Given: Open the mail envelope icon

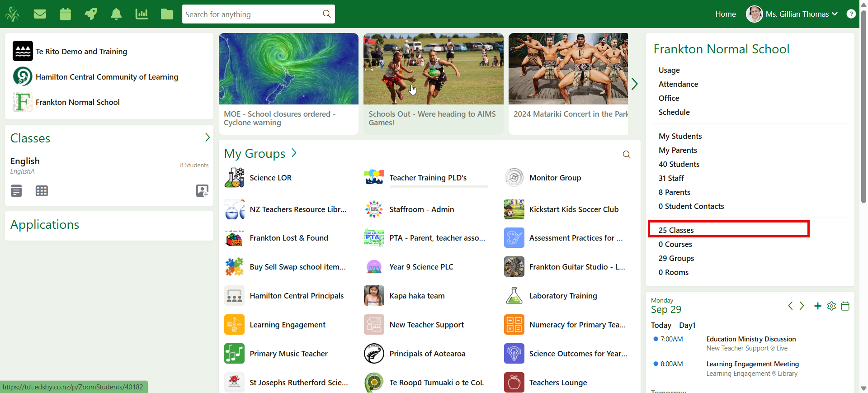Looking at the screenshot, I should click(x=40, y=14).
